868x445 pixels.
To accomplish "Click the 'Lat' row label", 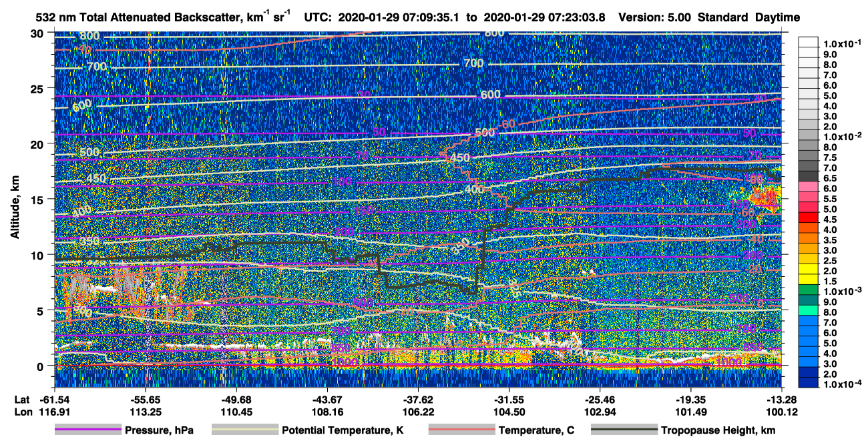I will (x=21, y=400).
